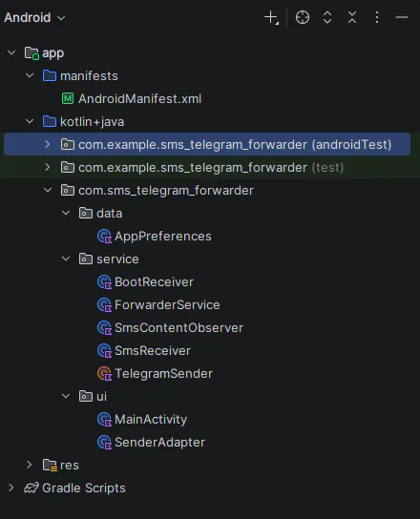Click the AndroidManifest.xml manifest icon
Viewport: 420px width, 519px height.
[68, 98]
